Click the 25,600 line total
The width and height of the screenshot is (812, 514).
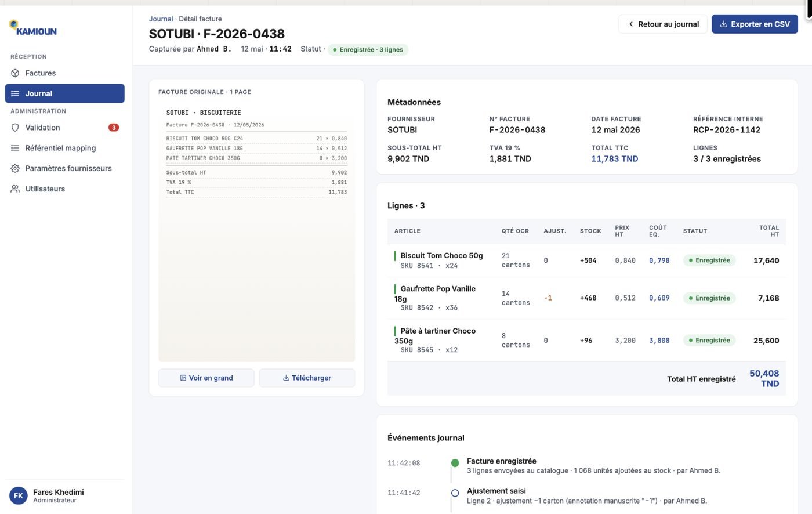766,341
